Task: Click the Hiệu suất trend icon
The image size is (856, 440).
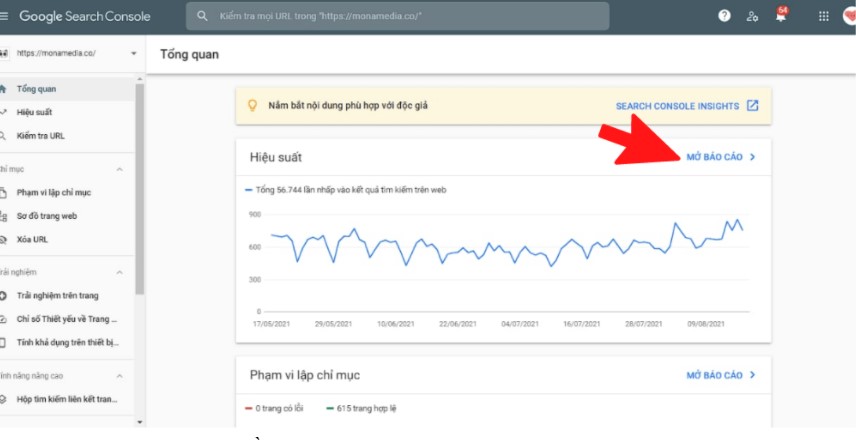Action: (x=3, y=112)
